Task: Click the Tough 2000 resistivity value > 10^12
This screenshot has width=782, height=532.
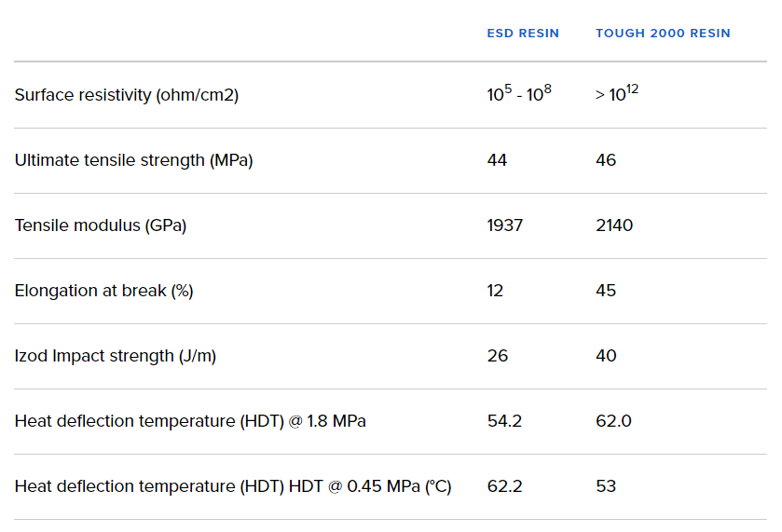Action: pos(617,94)
